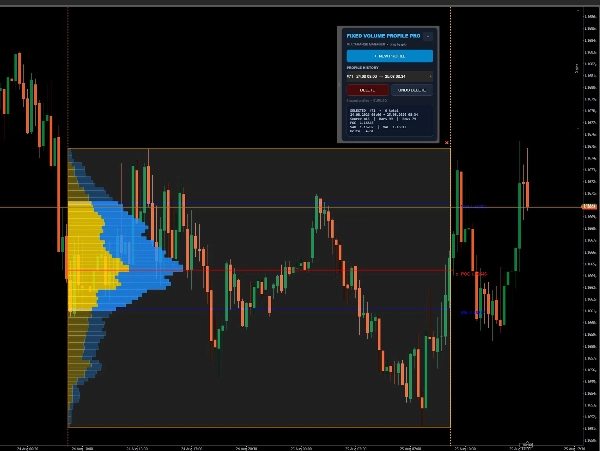Click the red X on profile box corner
600x451 pixels.
click(447, 143)
